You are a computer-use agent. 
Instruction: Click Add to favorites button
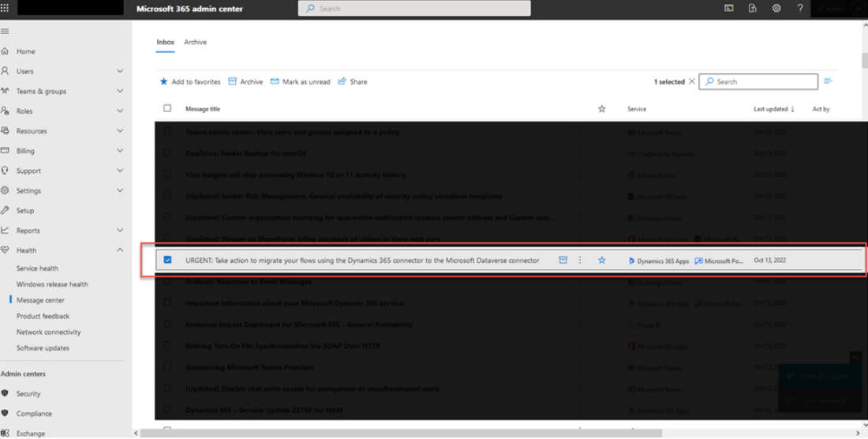coord(190,81)
